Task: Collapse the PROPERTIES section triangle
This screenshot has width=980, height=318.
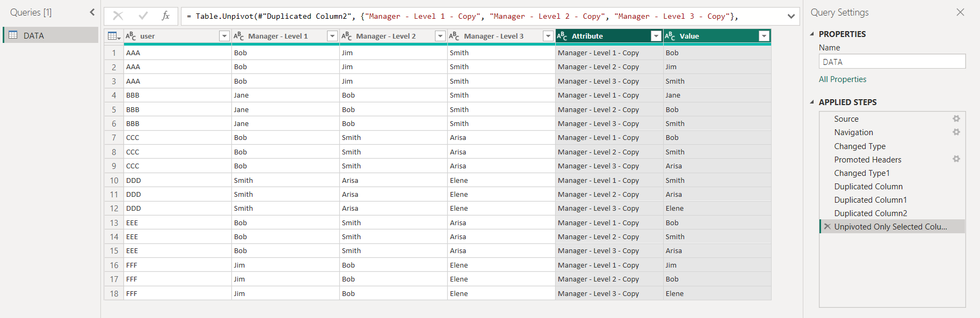Action: click(x=812, y=34)
